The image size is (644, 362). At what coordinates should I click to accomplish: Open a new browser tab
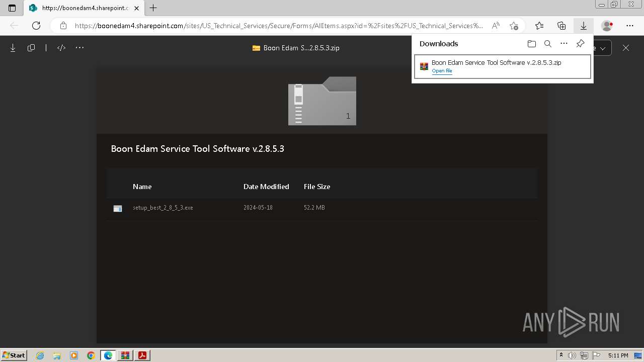point(153,8)
